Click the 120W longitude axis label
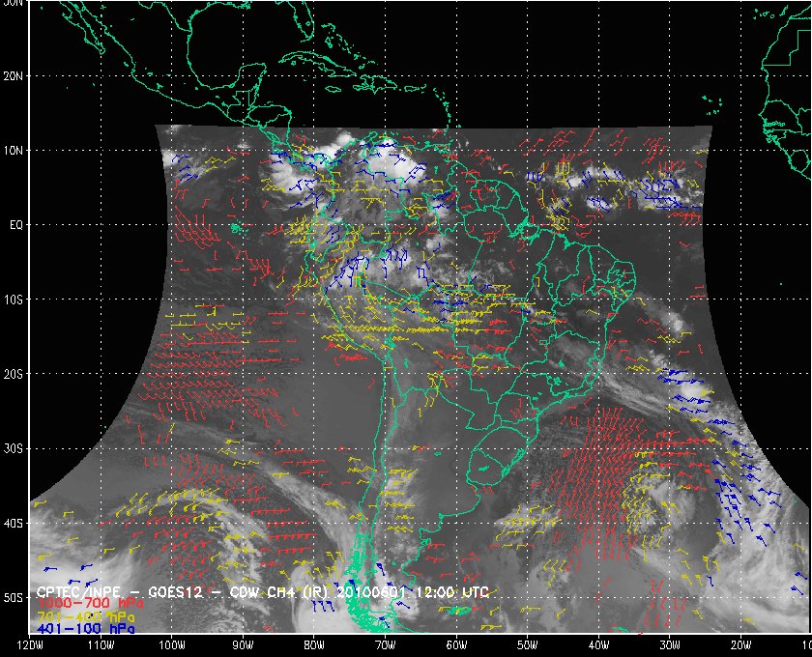 [x=29, y=645]
